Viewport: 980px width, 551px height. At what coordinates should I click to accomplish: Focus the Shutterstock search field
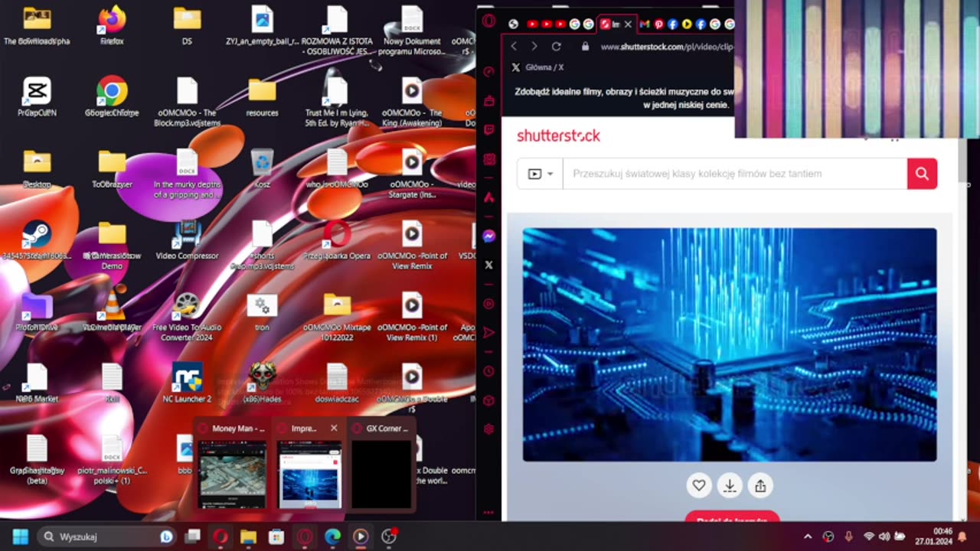pyautogui.click(x=735, y=174)
